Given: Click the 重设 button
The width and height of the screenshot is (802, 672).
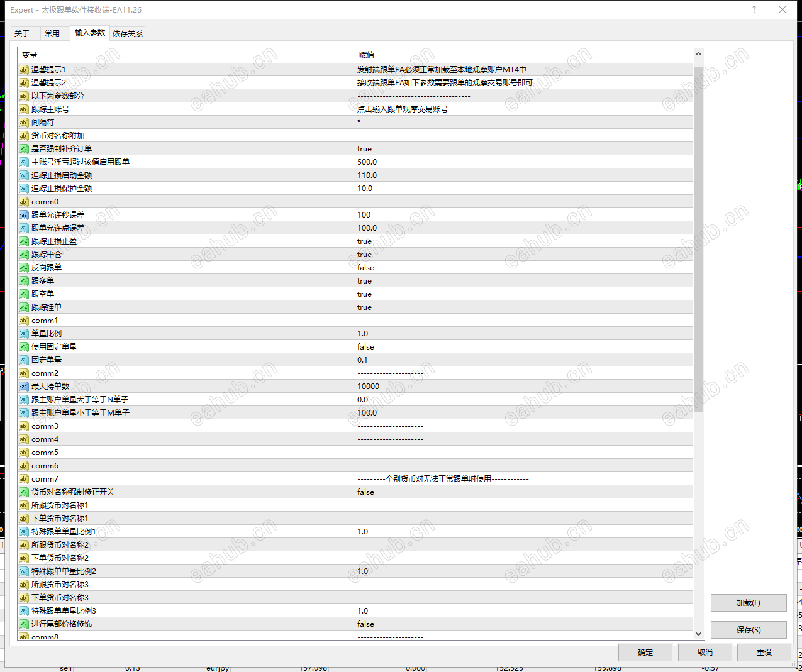Looking at the screenshot, I should [x=764, y=653].
